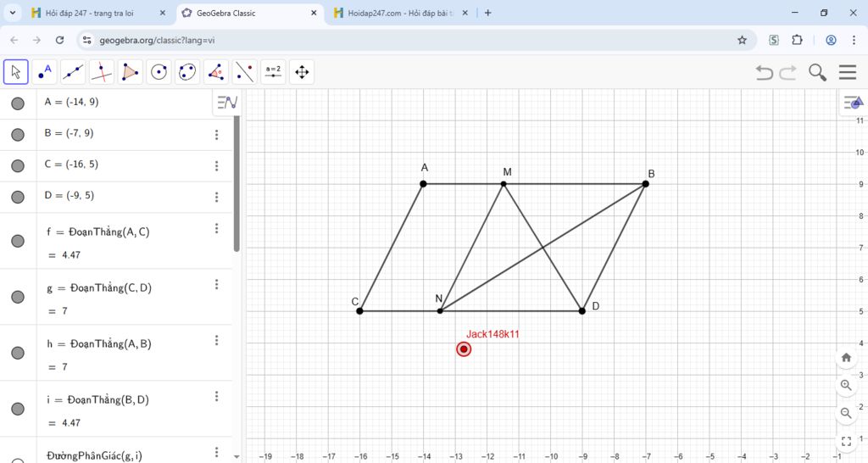Toggle visibility of point B
This screenshot has height=463, width=868.
pyautogui.click(x=18, y=135)
